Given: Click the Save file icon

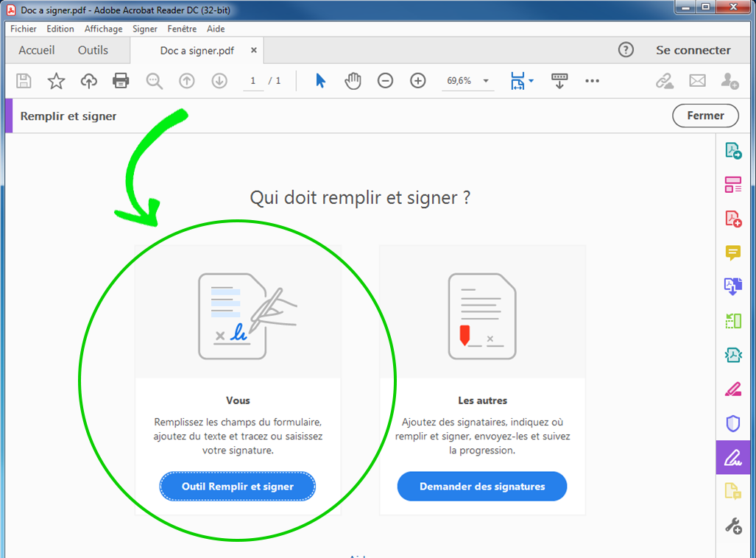Looking at the screenshot, I should point(24,80).
